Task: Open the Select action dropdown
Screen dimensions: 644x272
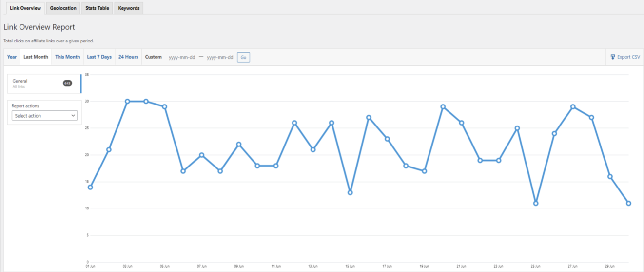Action: (x=44, y=116)
